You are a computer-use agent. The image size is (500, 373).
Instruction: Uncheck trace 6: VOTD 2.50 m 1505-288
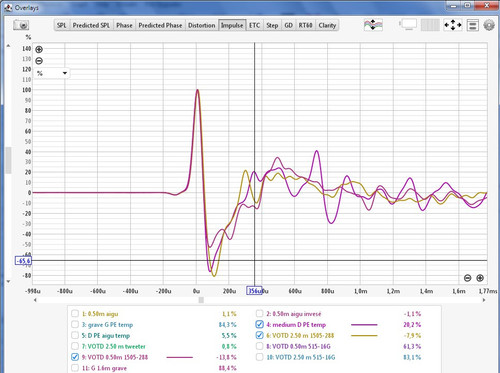coord(259,335)
